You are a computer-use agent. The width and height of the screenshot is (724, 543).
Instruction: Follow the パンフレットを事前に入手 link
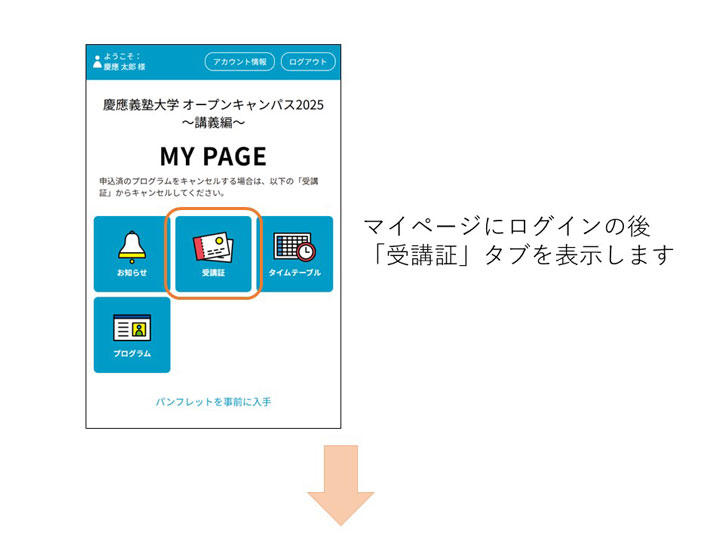pos(213,402)
